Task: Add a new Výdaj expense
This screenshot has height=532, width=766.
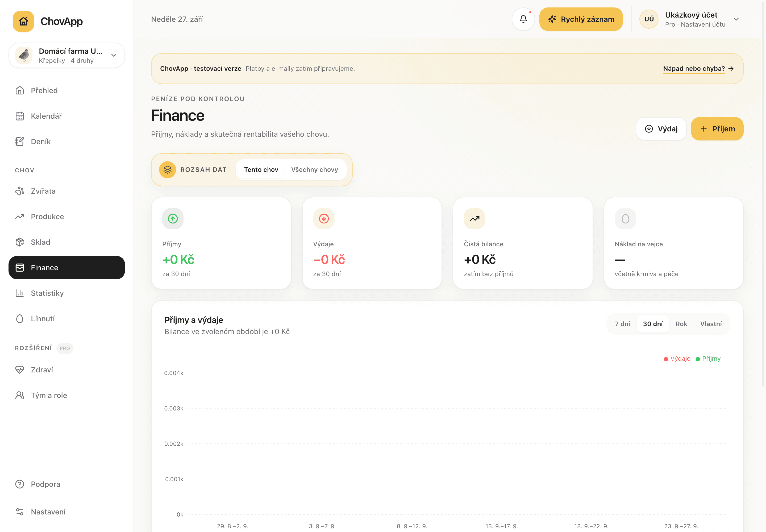Action: point(661,129)
